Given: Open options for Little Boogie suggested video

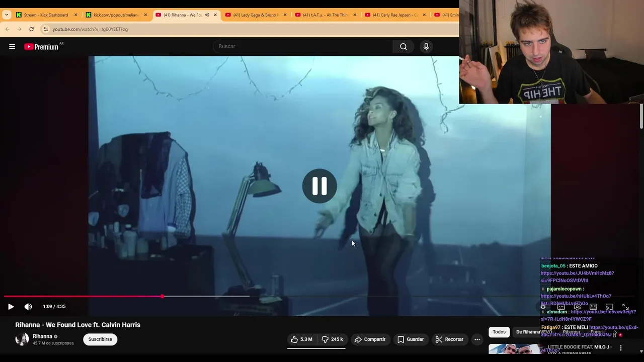Looking at the screenshot, I should tap(621, 348).
